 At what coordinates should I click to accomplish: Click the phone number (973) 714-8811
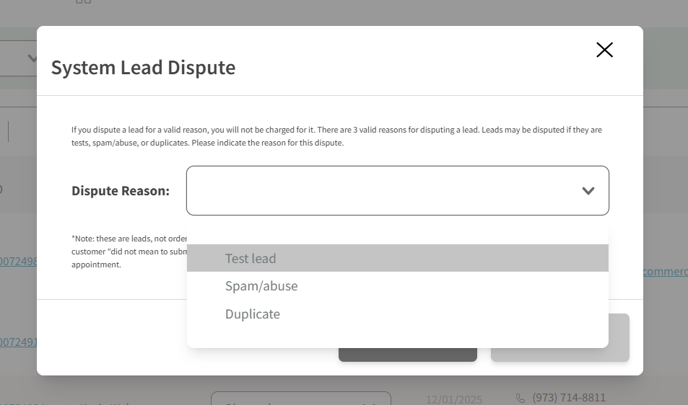[x=572, y=398]
